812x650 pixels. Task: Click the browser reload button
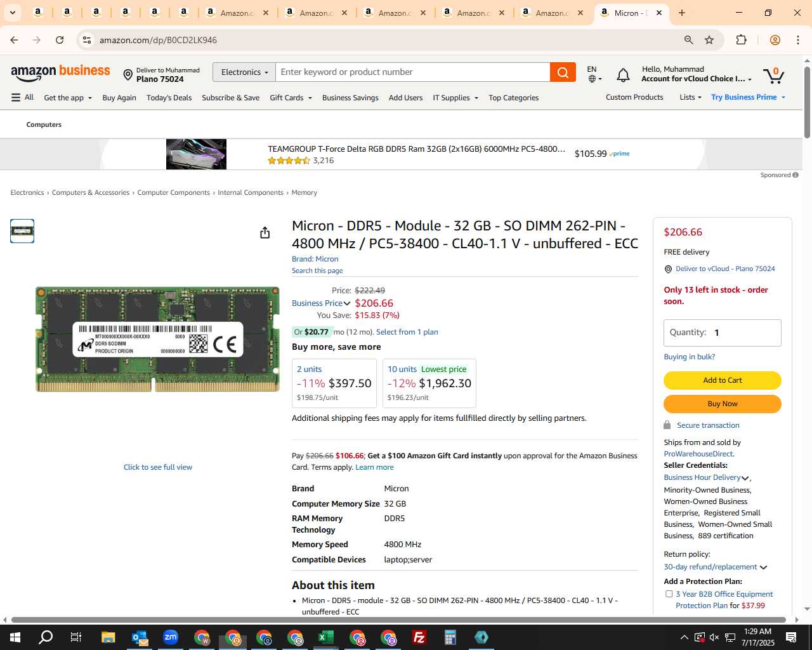(x=60, y=40)
